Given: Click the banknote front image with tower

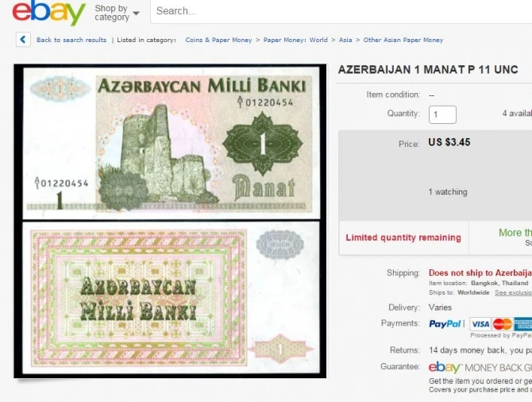Looking at the screenshot, I should tap(172, 142).
